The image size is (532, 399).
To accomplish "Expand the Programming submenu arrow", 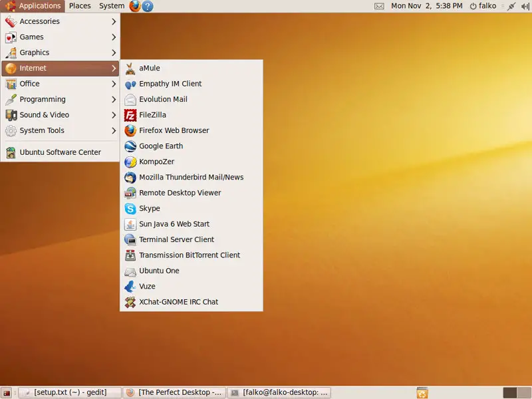I will point(114,99).
